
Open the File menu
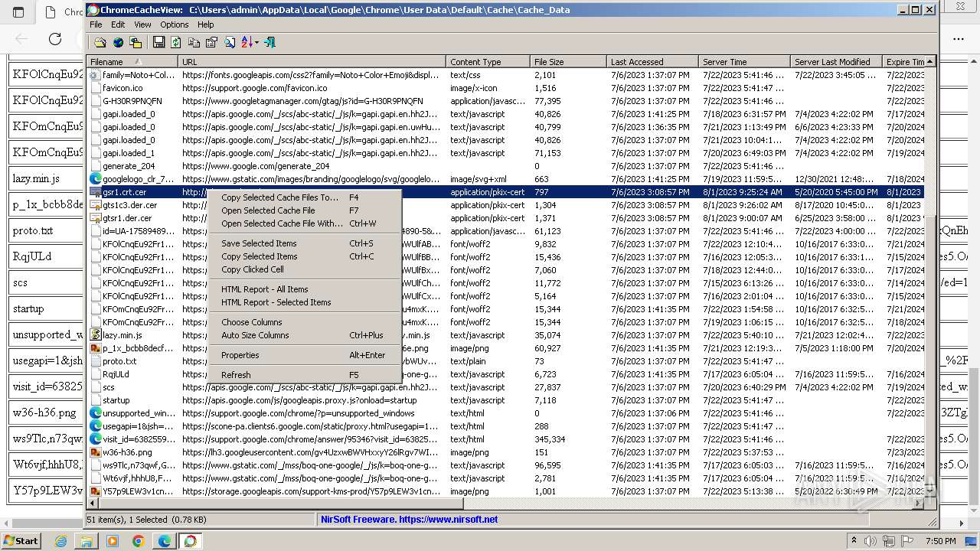coord(96,24)
